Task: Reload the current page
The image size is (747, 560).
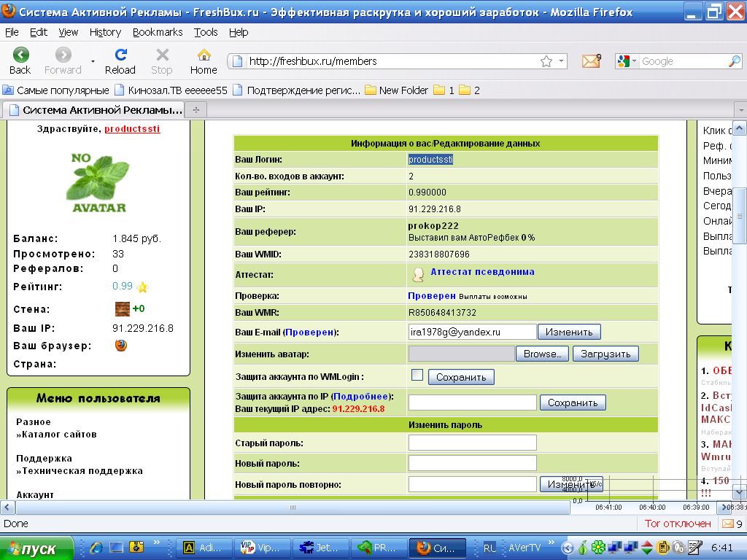Action: tap(120, 55)
